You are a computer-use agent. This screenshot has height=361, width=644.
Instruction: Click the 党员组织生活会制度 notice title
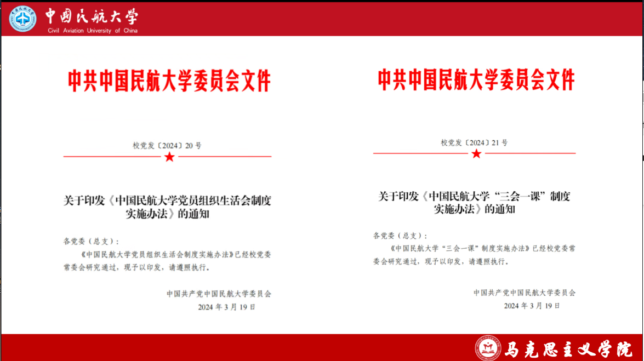(167, 207)
